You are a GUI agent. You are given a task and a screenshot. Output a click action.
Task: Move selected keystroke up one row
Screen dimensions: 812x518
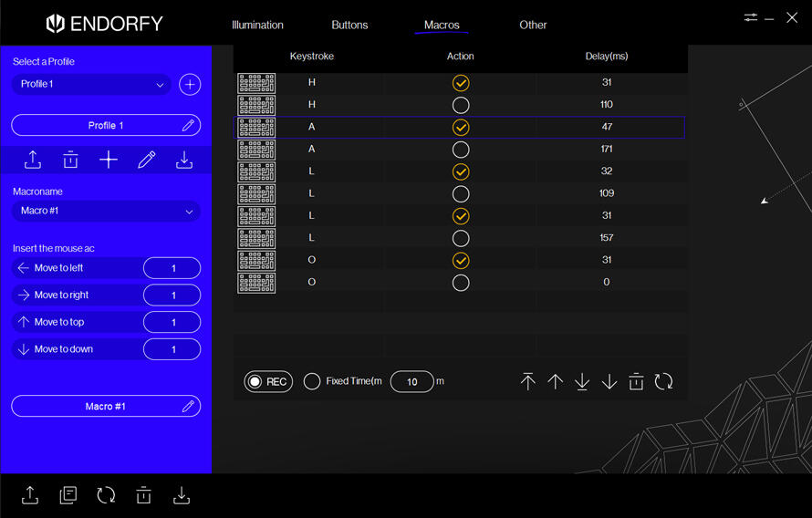[555, 382]
